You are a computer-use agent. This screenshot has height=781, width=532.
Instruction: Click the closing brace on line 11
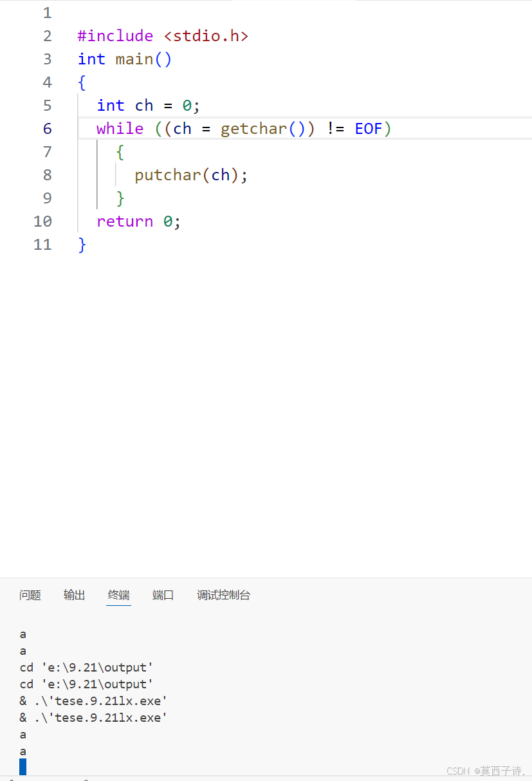tap(81, 245)
